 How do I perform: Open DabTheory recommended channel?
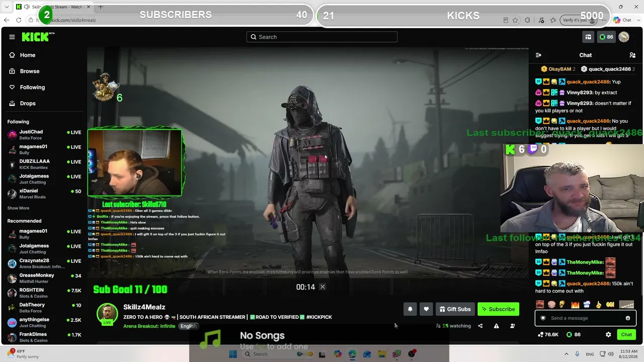(44, 307)
